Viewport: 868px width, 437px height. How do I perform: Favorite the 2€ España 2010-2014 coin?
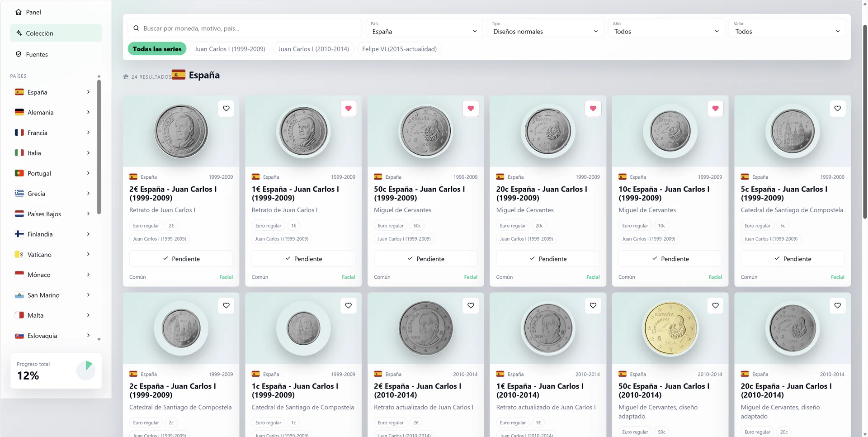(x=471, y=306)
